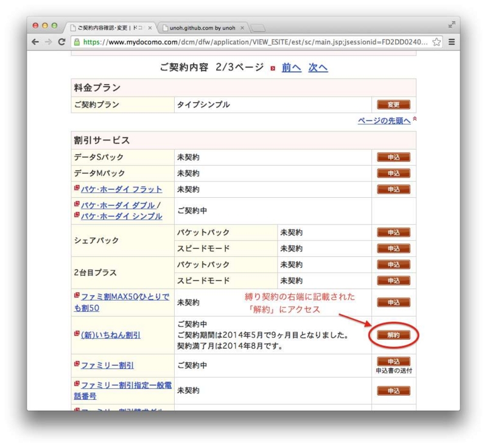The height and width of the screenshot is (448, 487).
Task: Reload the page with the refresh icon
Action: (x=62, y=42)
